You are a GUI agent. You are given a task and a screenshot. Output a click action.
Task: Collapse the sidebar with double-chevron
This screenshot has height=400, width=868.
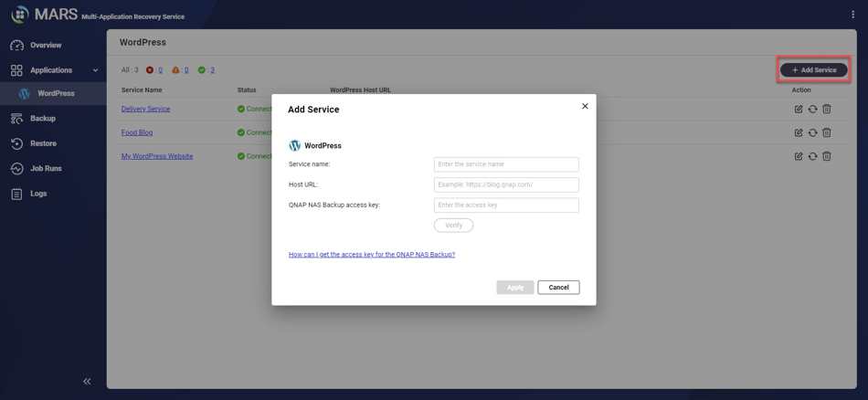coord(87,381)
